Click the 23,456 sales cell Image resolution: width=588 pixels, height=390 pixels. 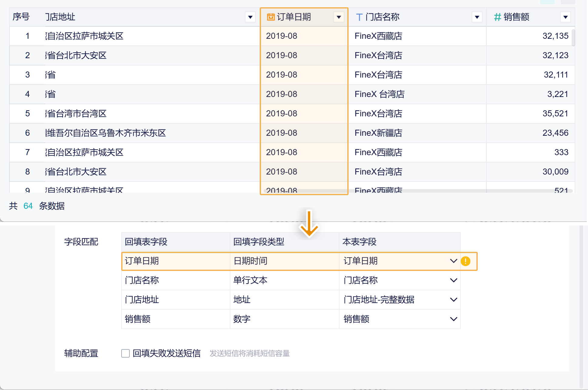pos(555,133)
